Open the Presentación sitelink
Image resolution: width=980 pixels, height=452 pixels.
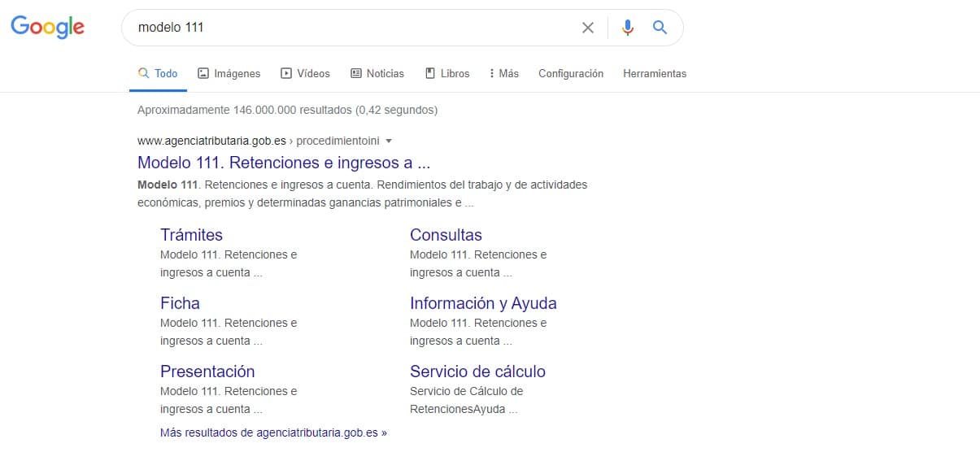point(207,372)
